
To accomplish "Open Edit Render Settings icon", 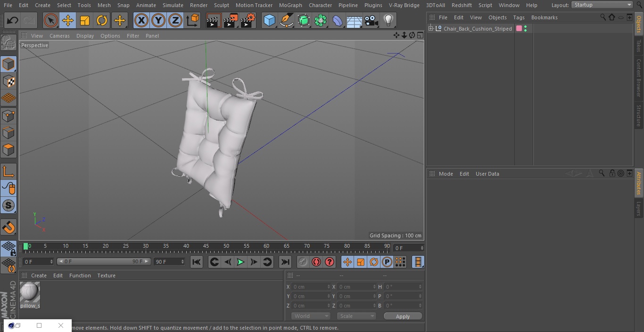I will coord(248,20).
